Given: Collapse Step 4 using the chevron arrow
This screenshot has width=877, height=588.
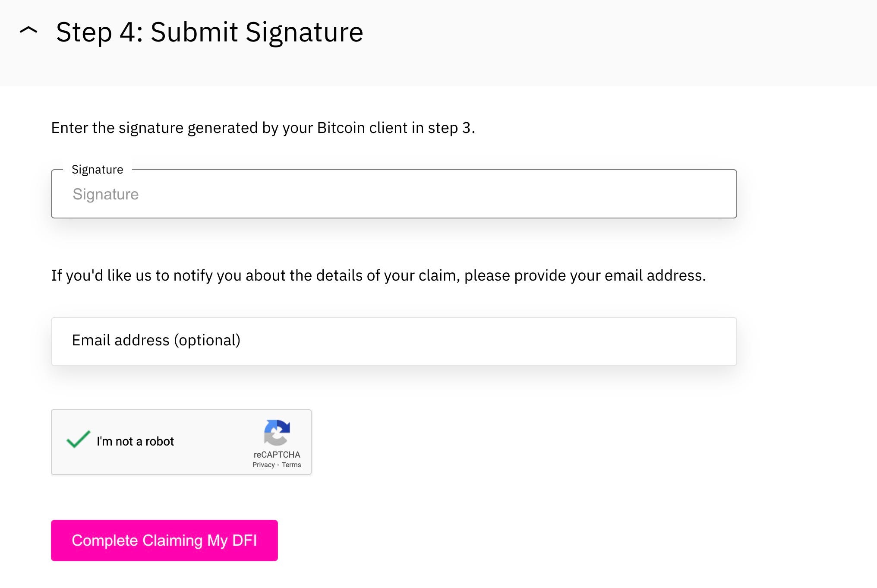Looking at the screenshot, I should 28,31.
